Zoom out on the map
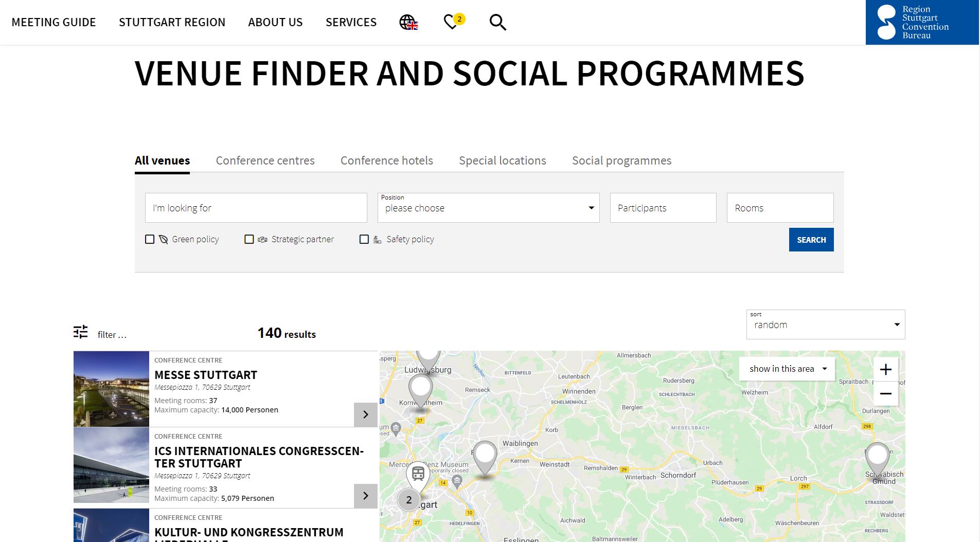 886,394
